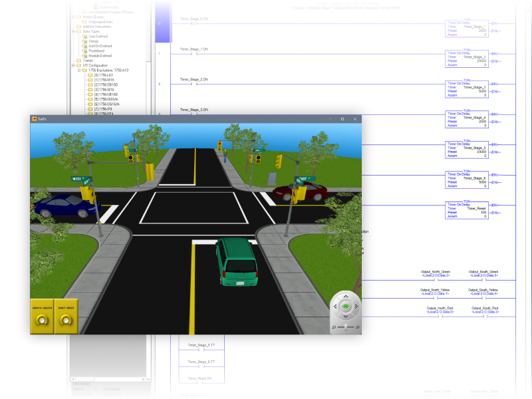Image resolution: width=532 pixels, height=399 pixels.
Task: Click the Output_North_Red output coil
Action: 440,317
